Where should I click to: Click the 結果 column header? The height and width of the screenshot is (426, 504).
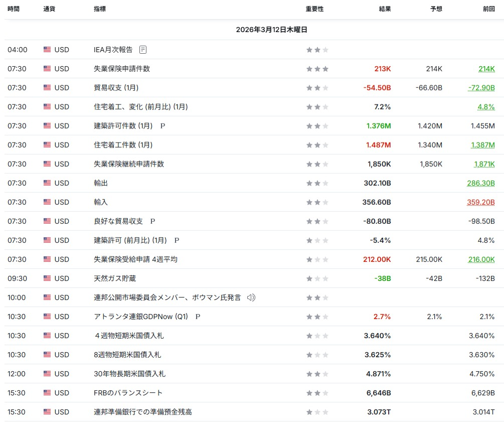tap(385, 9)
